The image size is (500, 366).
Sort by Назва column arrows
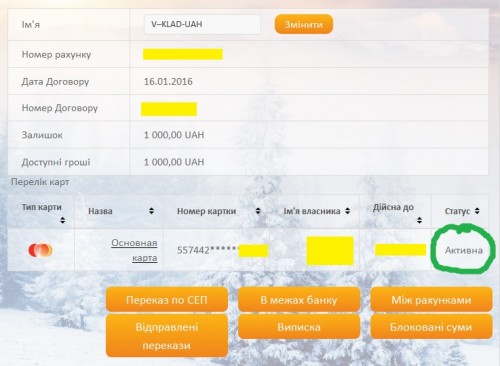(151, 211)
